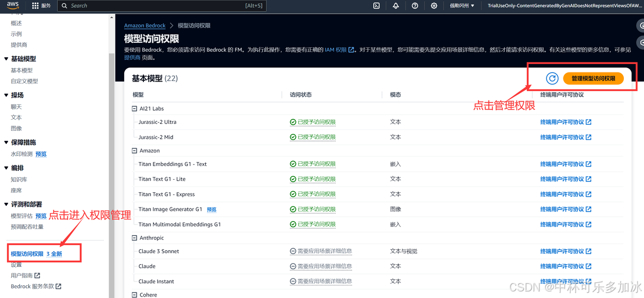Open the IAM 权限 link
This screenshot has width=644, height=298.
pyautogui.click(x=336, y=50)
